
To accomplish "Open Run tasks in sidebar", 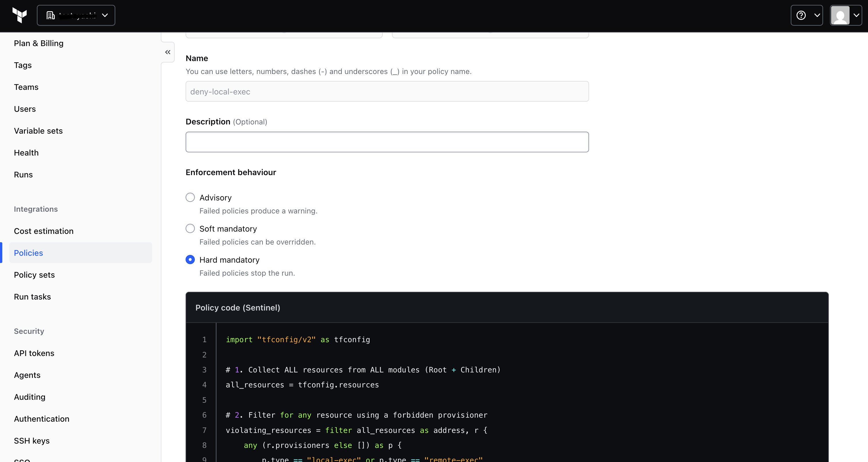I will tap(32, 297).
